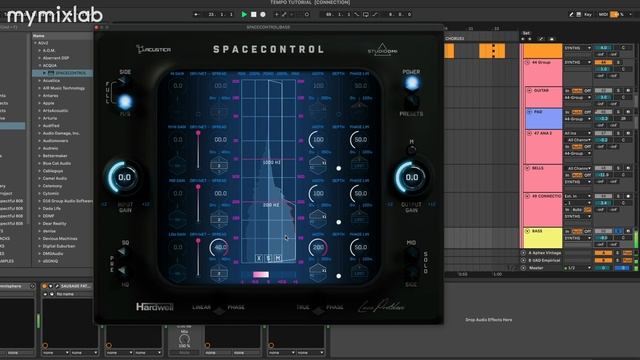This screenshot has width=640, height=360.
Task: Fold the 44 Group track
Action: click(x=527, y=62)
